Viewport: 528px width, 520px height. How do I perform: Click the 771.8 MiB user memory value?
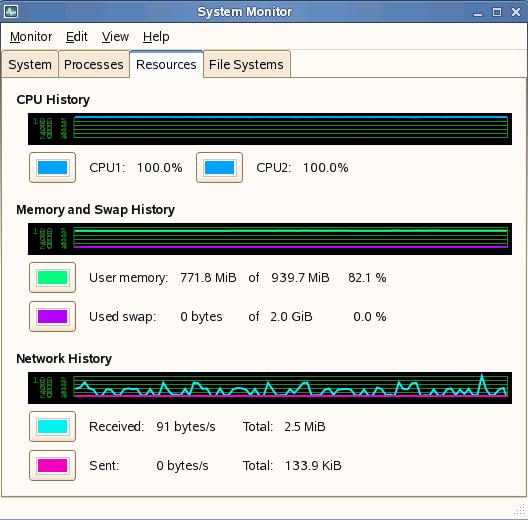click(x=208, y=278)
